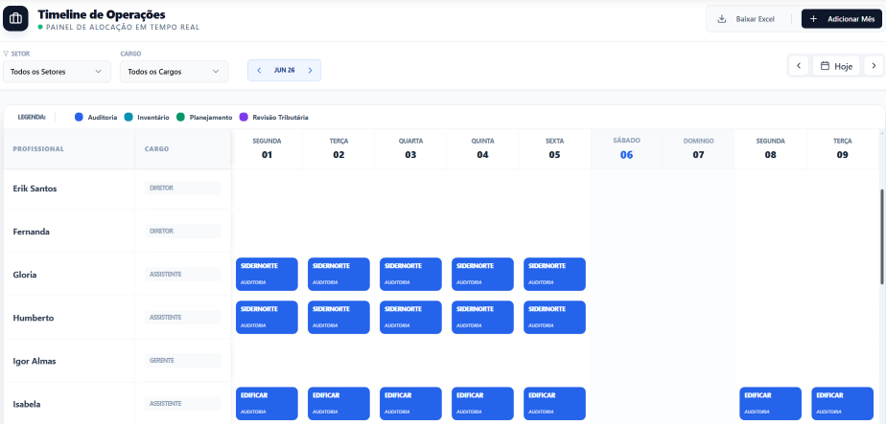
Task: Select Isabela's EDIFICAR block on day 09
Action: tap(842, 404)
